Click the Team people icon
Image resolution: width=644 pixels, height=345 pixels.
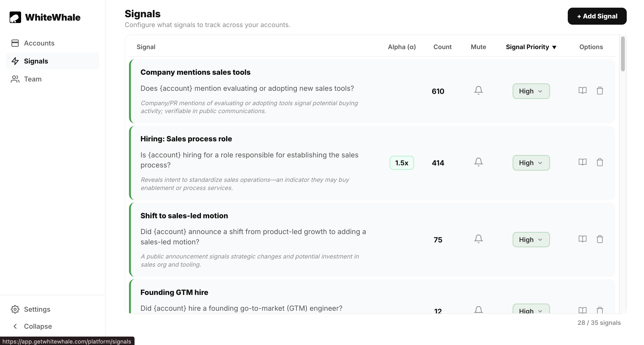(x=15, y=79)
